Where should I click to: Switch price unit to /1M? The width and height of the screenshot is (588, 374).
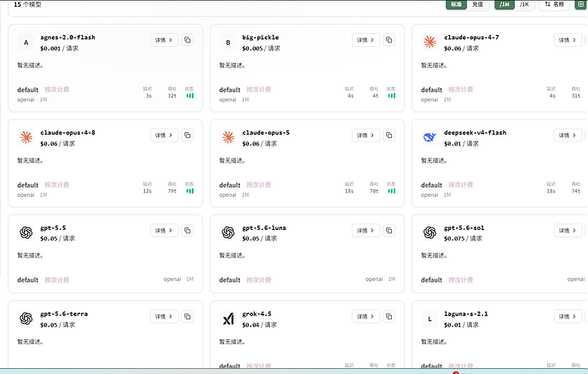click(504, 4)
